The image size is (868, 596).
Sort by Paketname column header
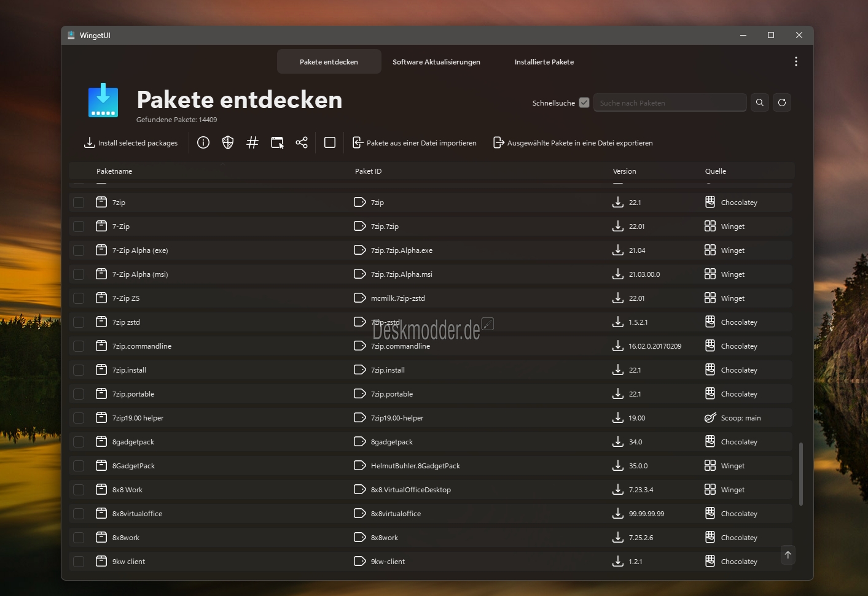pos(114,171)
